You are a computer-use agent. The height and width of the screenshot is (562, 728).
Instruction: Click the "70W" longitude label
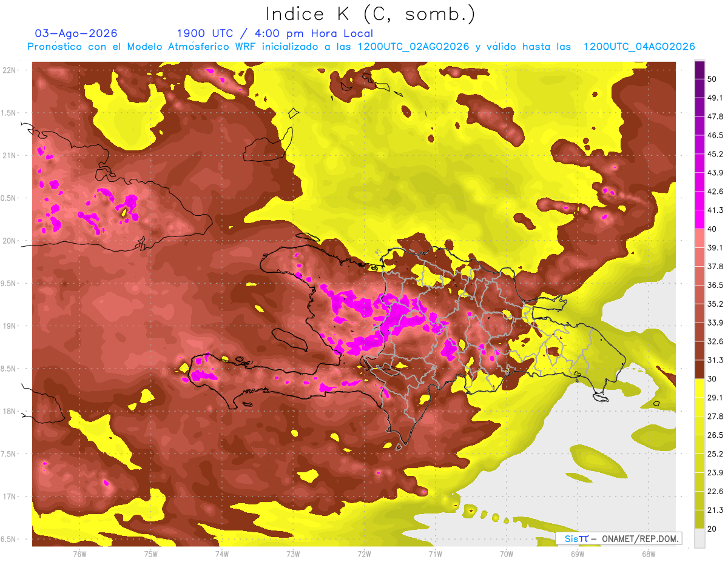[506, 554]
